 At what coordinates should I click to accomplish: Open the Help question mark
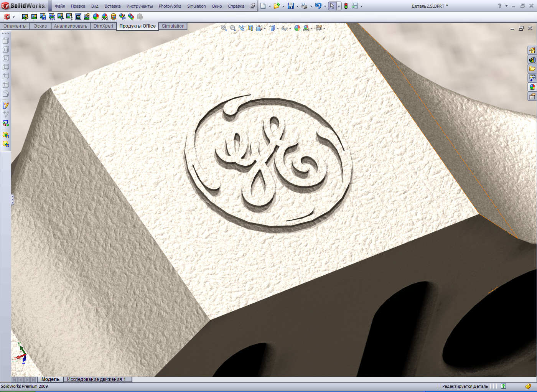pyautogui.click(x=499, y=6)
